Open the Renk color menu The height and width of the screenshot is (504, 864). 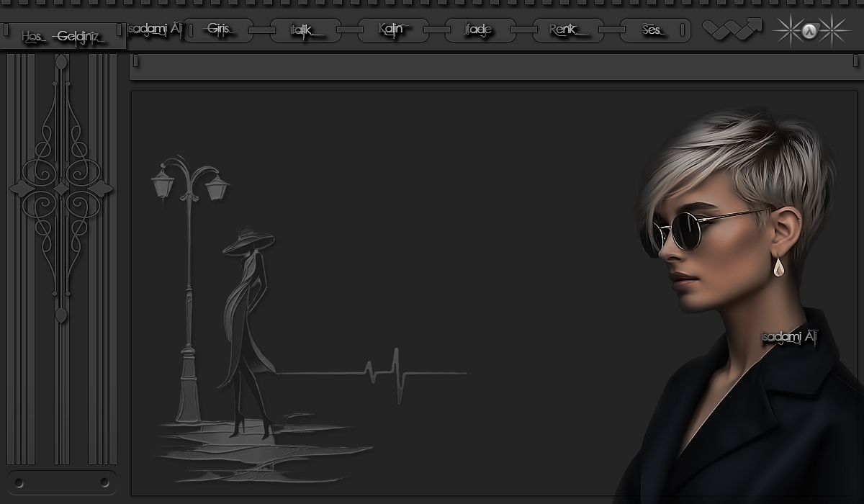[568, 30]
